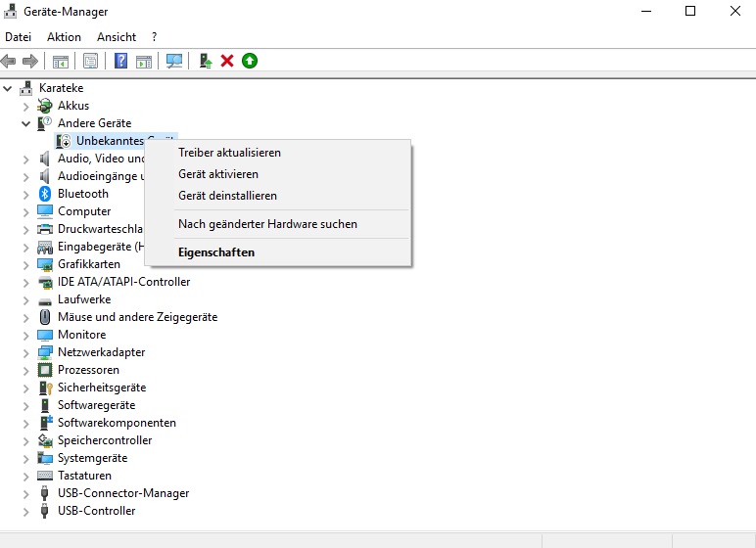Click the scan for hardware changes monitor icon

174,62
